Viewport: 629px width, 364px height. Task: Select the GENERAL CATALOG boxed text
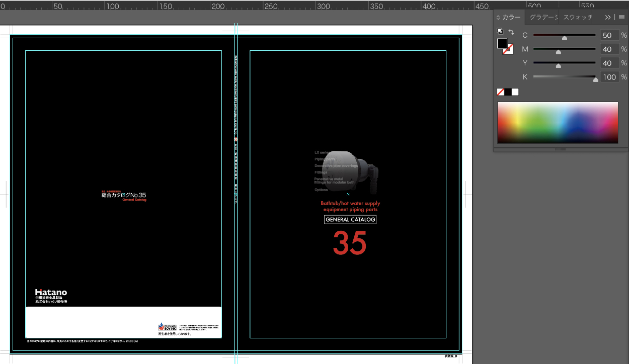350,220
